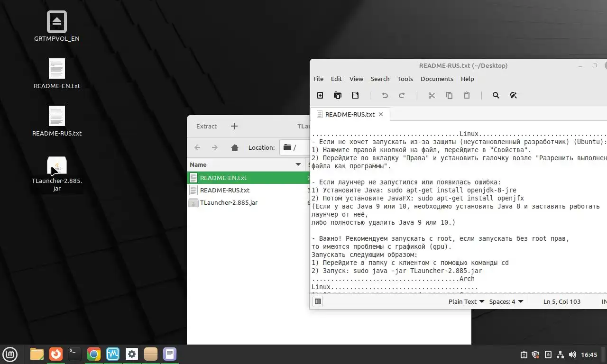Create a new document in the text editor

click(x=320, y=95)
